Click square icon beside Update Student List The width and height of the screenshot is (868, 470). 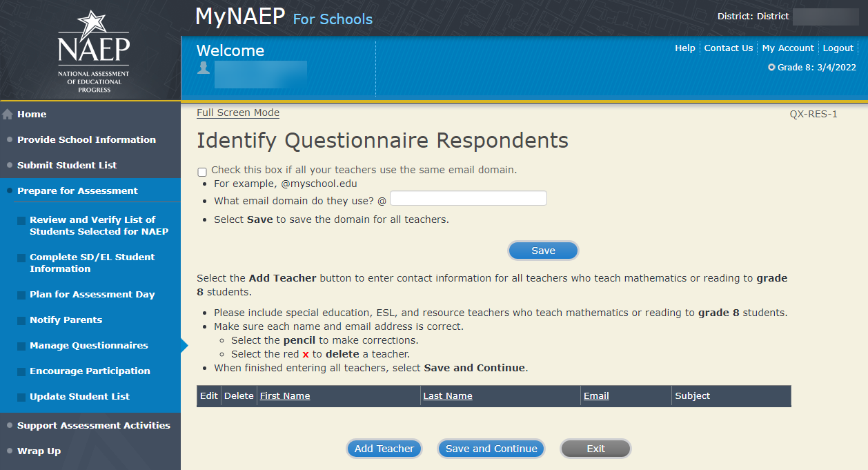click(21, 397)
